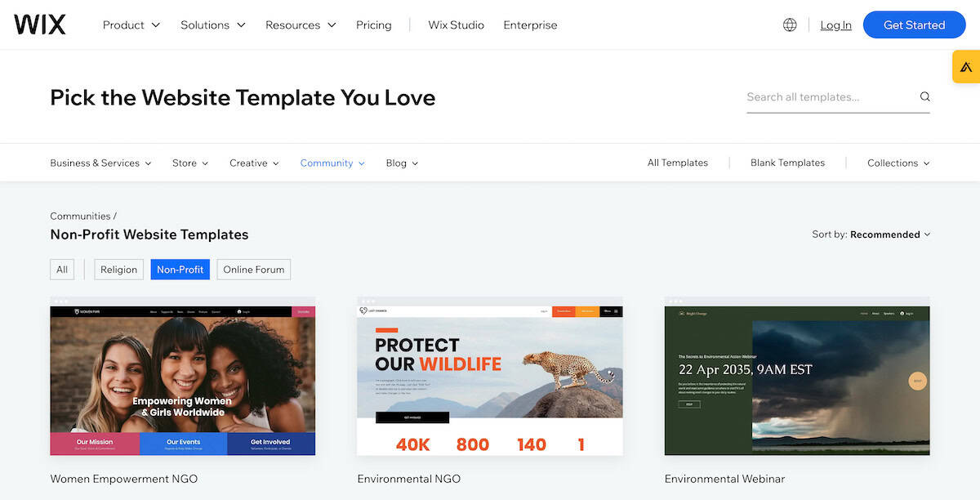
Task: Open the Wix Studio page
Action: pos(455,25)
